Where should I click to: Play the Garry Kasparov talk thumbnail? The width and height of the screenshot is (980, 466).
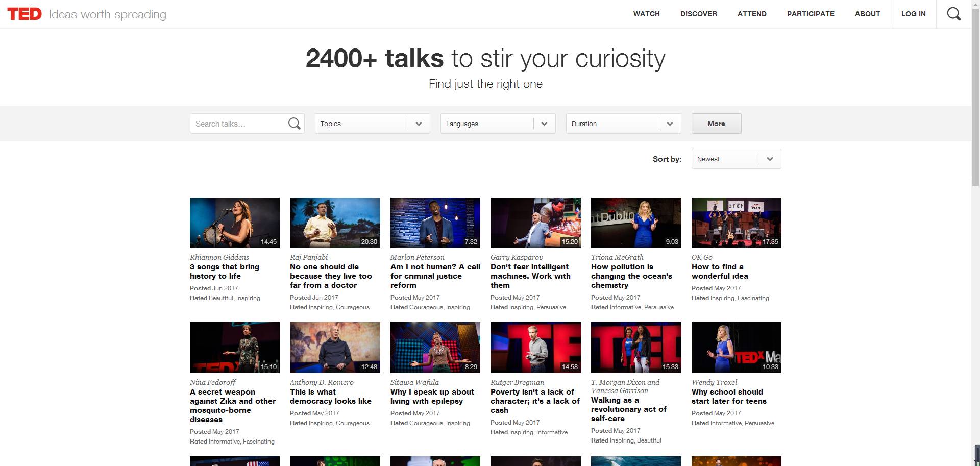(x=535, y=223)
